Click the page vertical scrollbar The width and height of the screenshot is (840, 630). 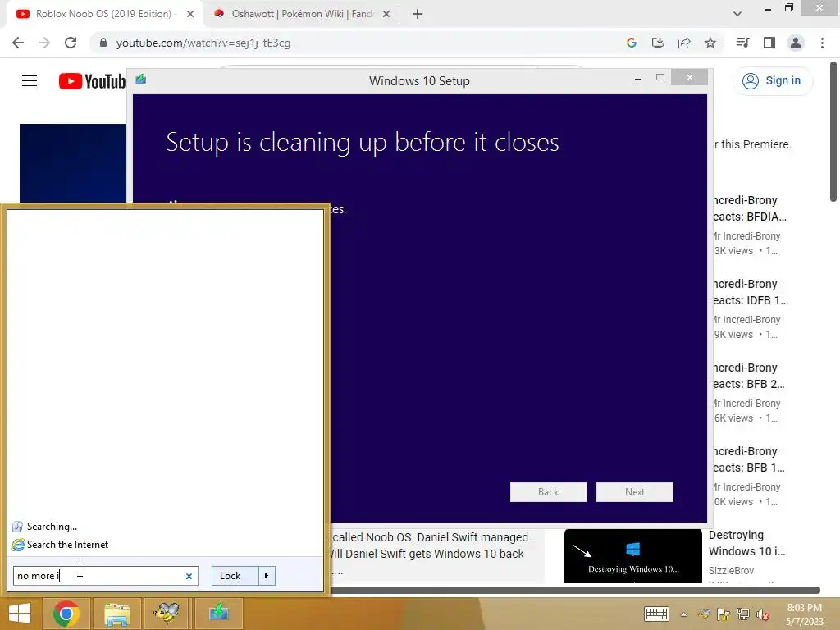833,131
